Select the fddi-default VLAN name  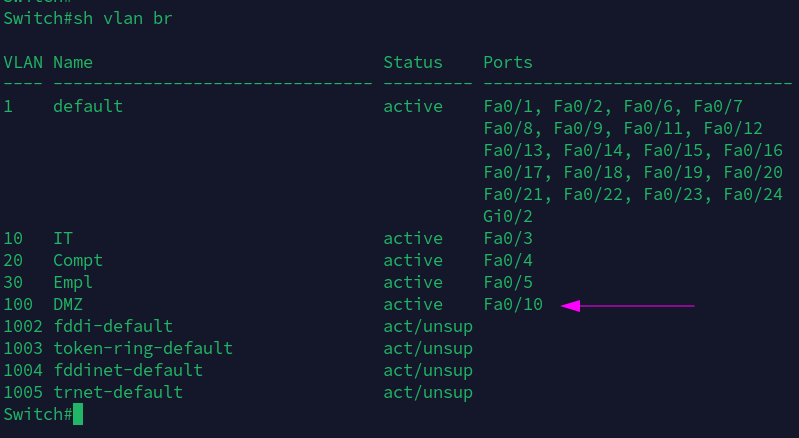pyautogui.click(x=113, y=326)
